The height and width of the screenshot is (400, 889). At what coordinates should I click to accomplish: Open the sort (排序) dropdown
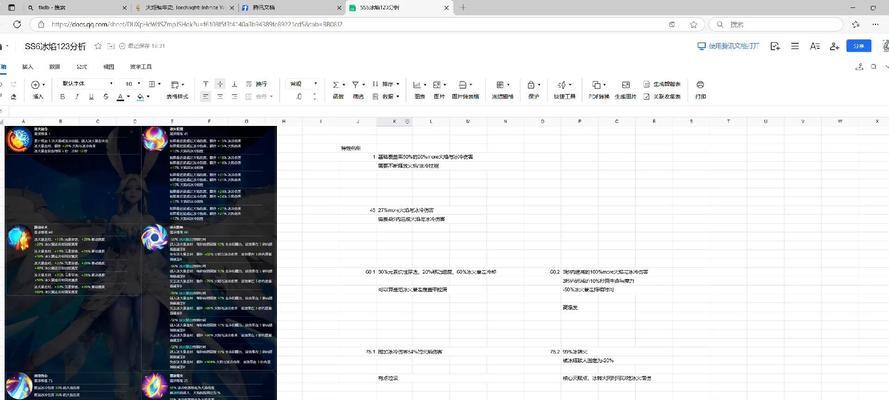point(386,84)
